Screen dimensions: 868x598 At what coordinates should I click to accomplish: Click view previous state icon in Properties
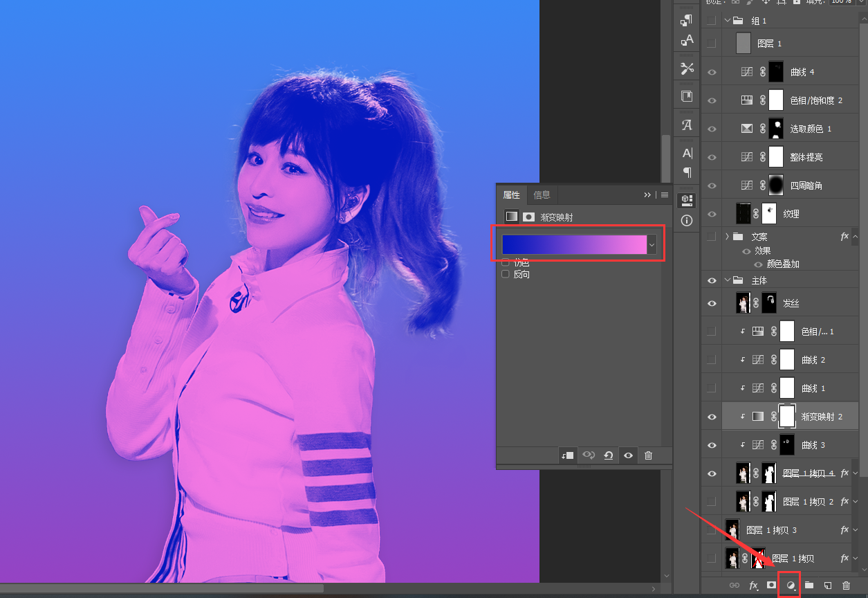[589, 455]
